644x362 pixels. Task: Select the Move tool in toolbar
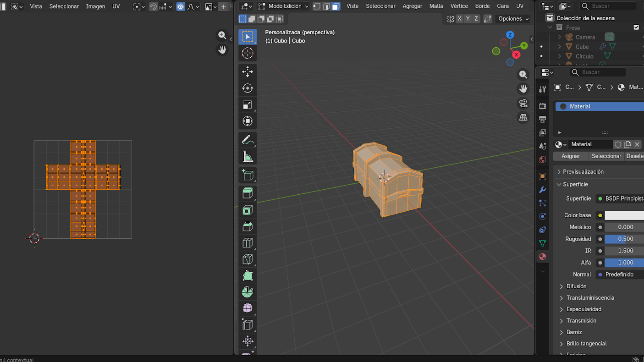point(248,71)
